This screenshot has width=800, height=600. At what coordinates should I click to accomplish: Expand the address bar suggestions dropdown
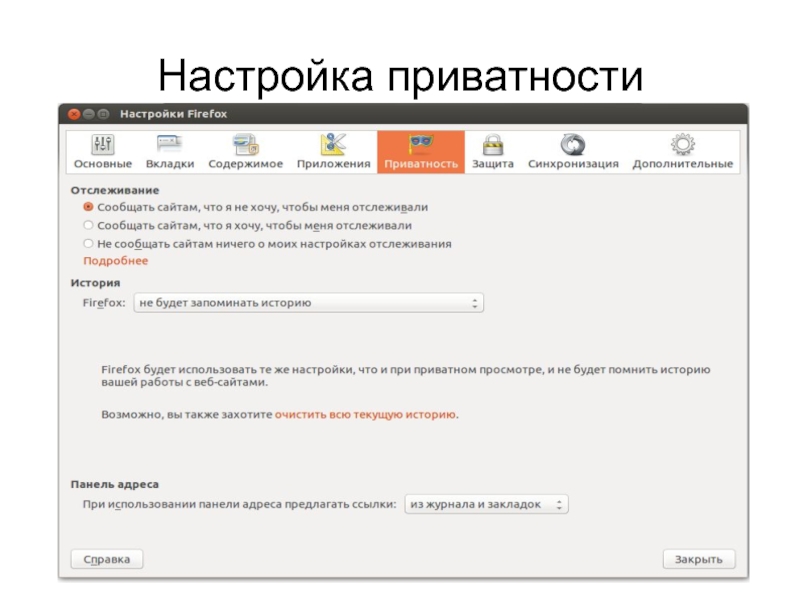(x=485, y=504)
